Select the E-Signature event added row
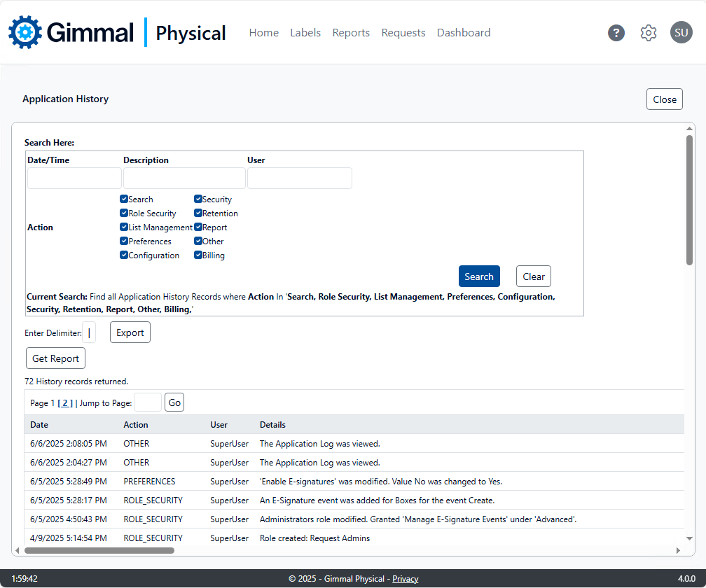Image resolution: width=706 pixels, height=588 pixels. click(354, 500)
